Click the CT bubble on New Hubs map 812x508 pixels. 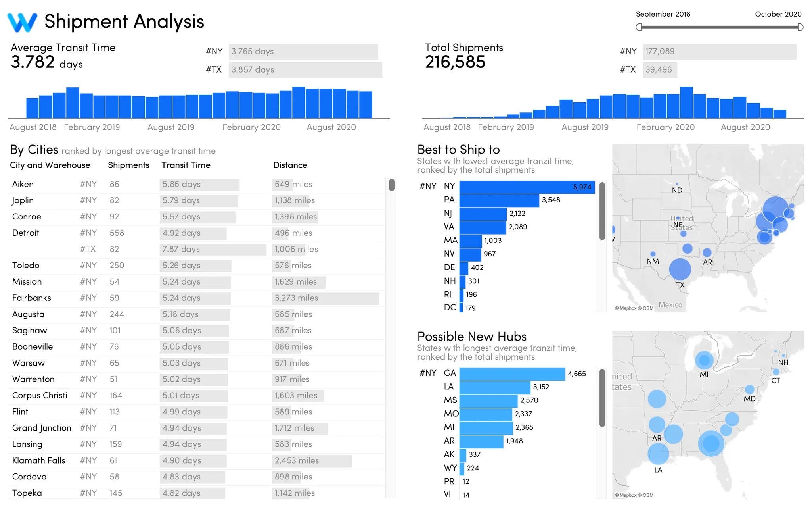[x=776, y=372]
